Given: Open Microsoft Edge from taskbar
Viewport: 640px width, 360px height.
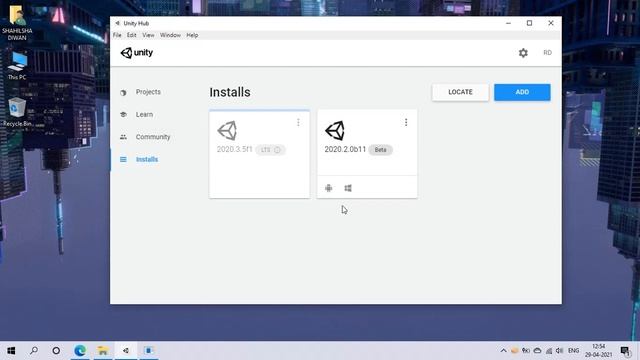Looking at the screenshot, I should pos(80,351).
